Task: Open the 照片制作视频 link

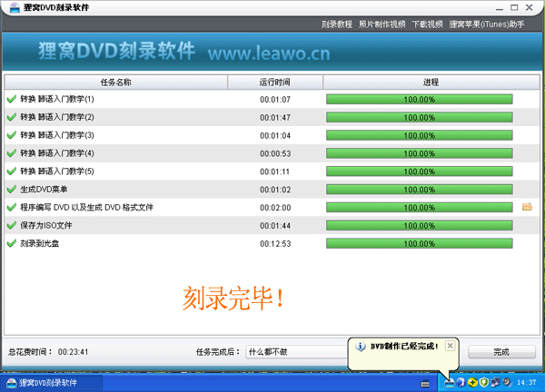Action: tap(382, 24)
